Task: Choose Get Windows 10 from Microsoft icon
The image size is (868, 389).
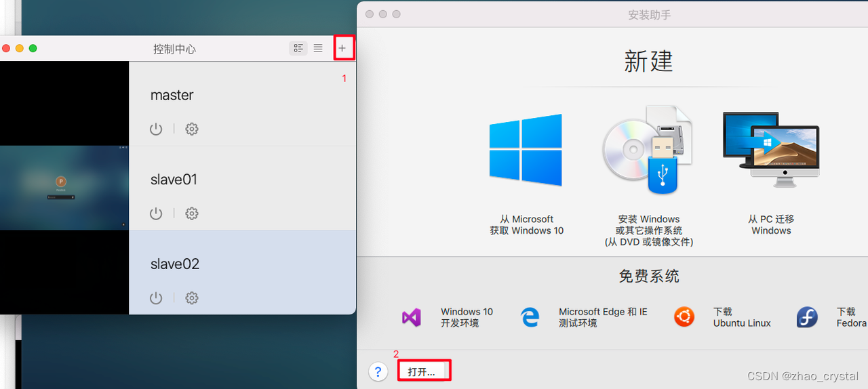Action: click(526, 150)
